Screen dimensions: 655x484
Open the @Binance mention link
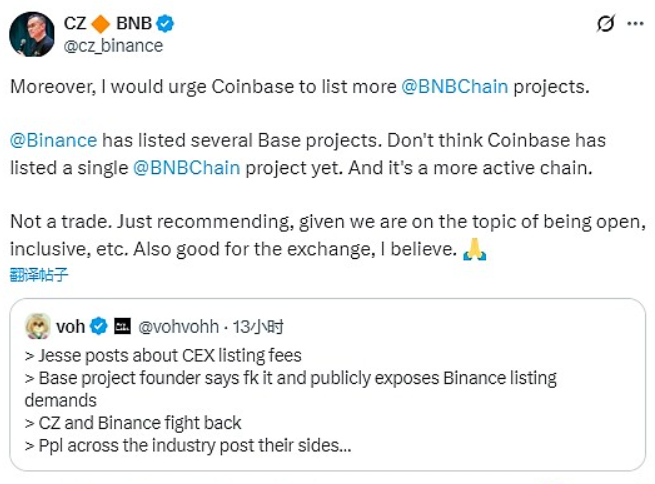pos(53,140)
